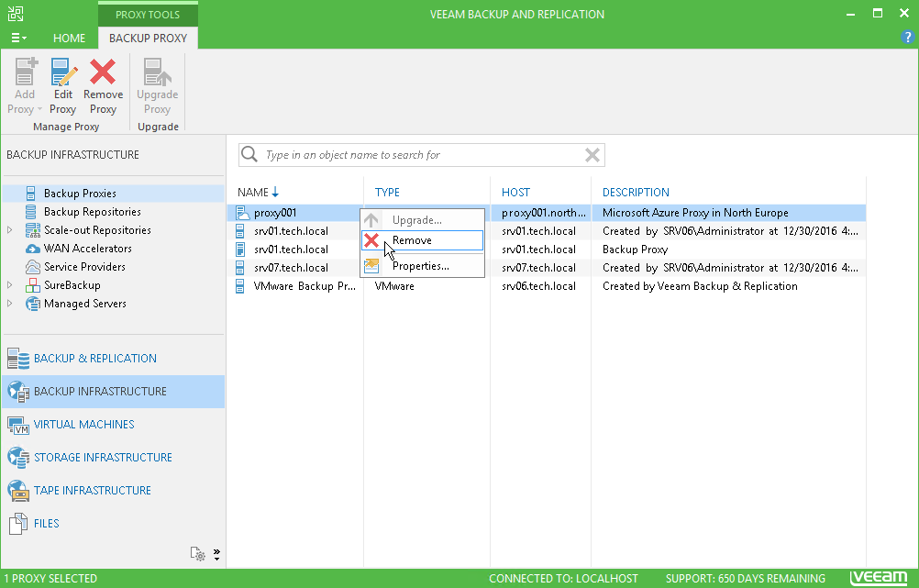Click the VMware type cell
Image resolution: width=919 pixels, height=588 pixels.
click(x=394, y=286)
